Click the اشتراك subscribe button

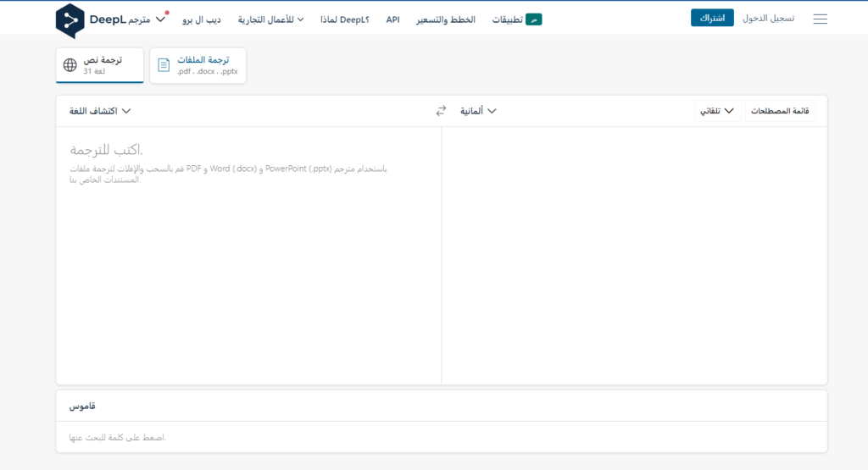(x=712, y=18)
